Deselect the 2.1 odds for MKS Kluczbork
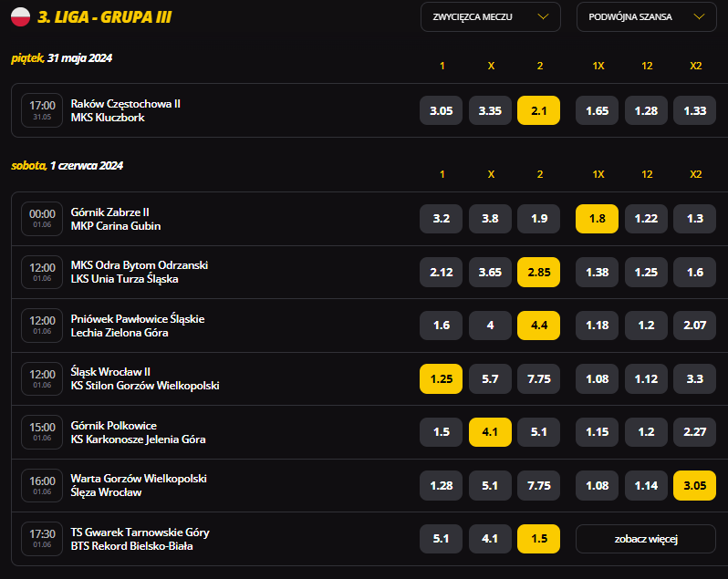The image size is (728, 579). pyautogui.click(x=538, y=110)
